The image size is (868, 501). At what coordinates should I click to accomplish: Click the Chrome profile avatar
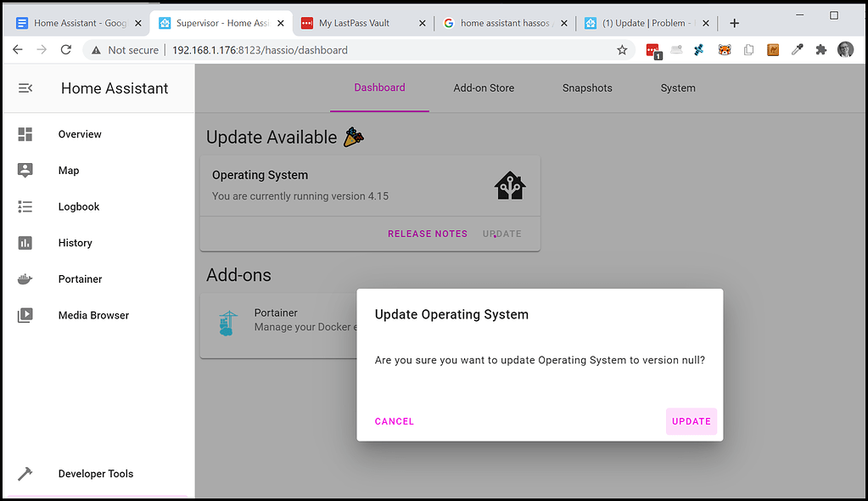pyautogui.click(x=845, y=50)
